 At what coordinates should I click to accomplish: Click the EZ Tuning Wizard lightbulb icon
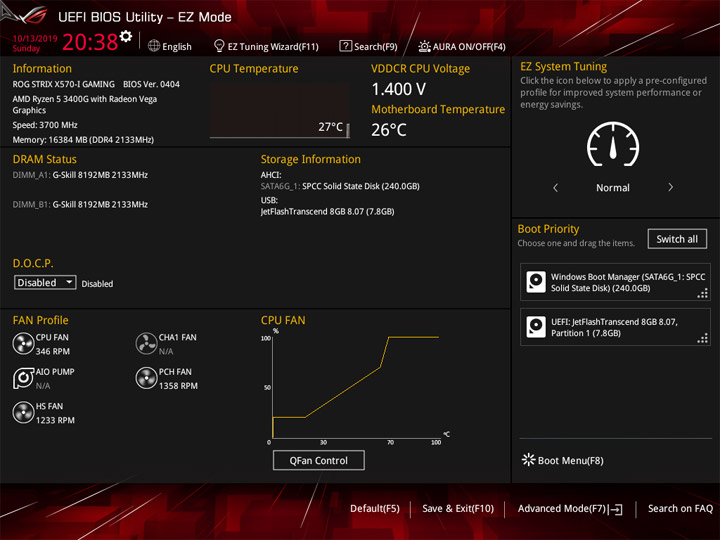219,46
